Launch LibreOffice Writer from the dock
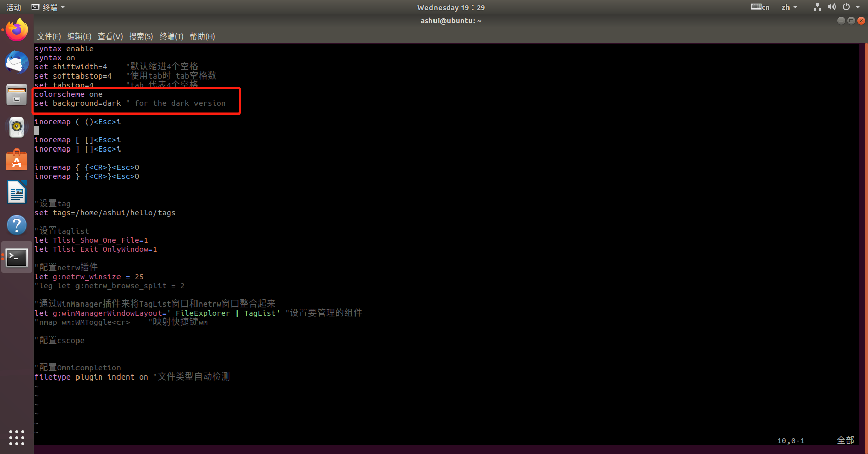The height and width of the screenshot is (454, 868). click(x=17, y=192)
